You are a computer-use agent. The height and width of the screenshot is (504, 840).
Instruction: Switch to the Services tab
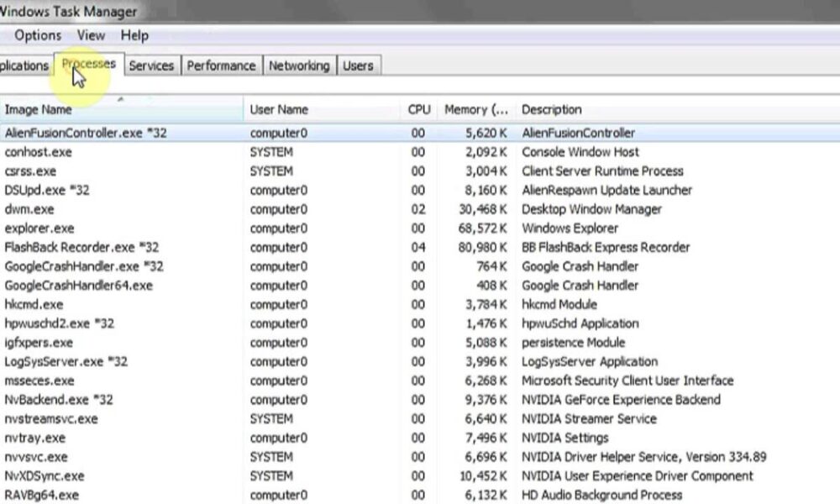(151, 66)
